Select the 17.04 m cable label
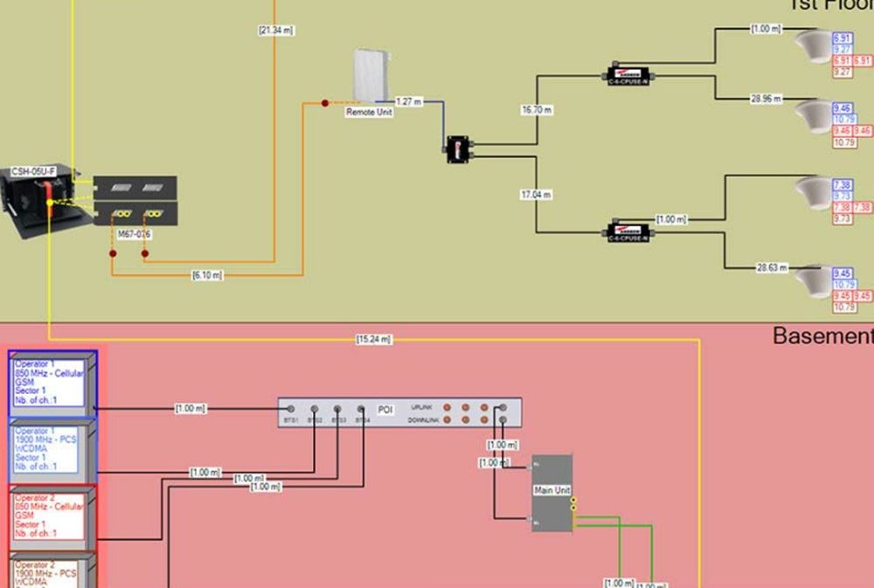Viewport: 874px width, 588px height. [536, 195]
